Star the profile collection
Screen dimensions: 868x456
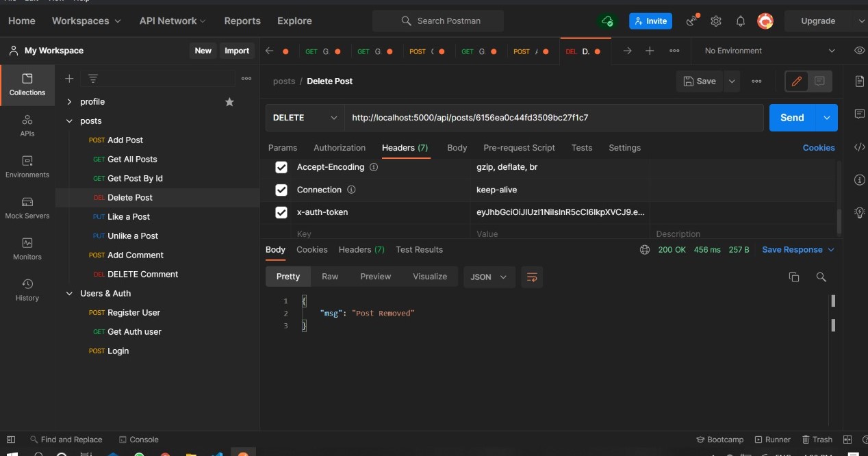coord(229,102)
